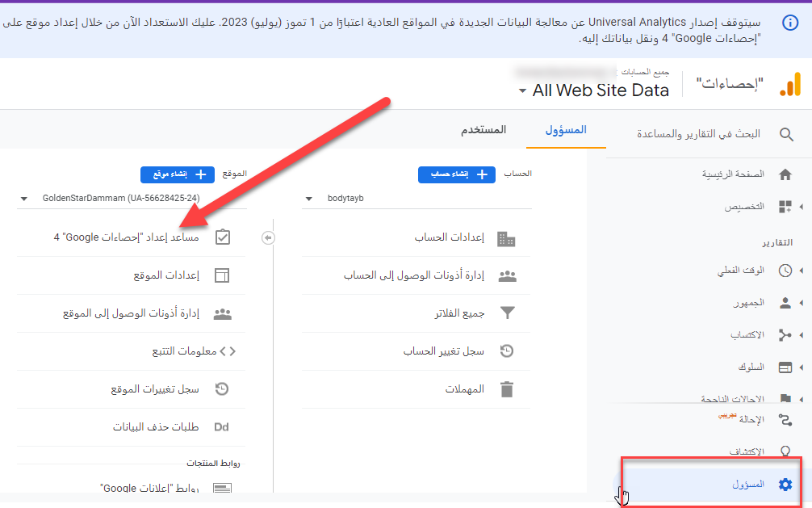Click the lightbulb icon for الاكتشاف
Image resolution: width=812 pixels, height=508 pixels.
pos(785,451)
